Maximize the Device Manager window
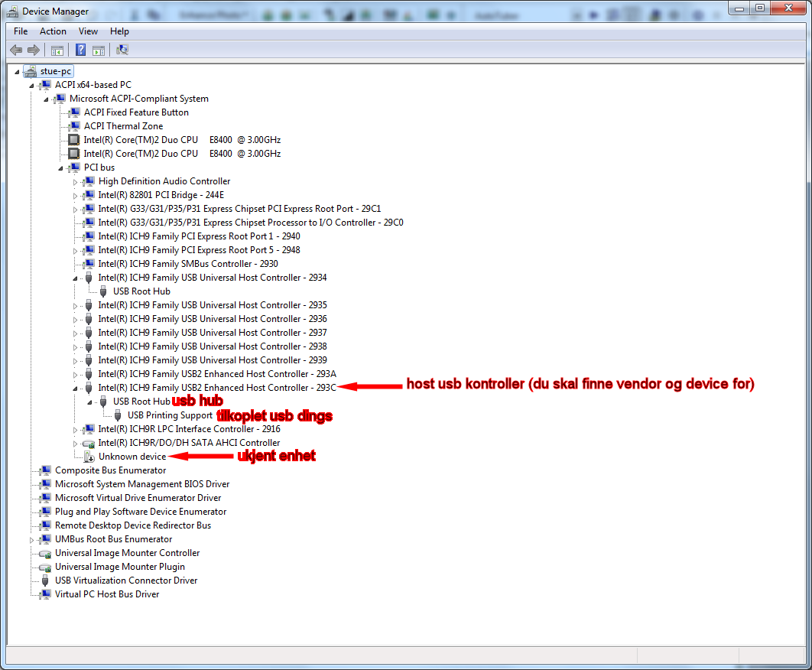Image resolution: width=812 pixels, height=670 pixels. pyautogui.click(x=760, y=8)
